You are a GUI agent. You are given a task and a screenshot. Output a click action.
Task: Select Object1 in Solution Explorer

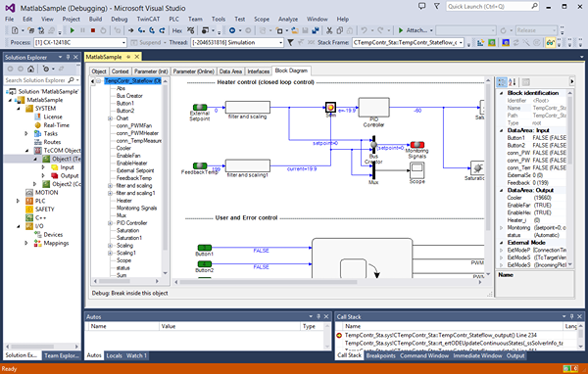[66, 159]
